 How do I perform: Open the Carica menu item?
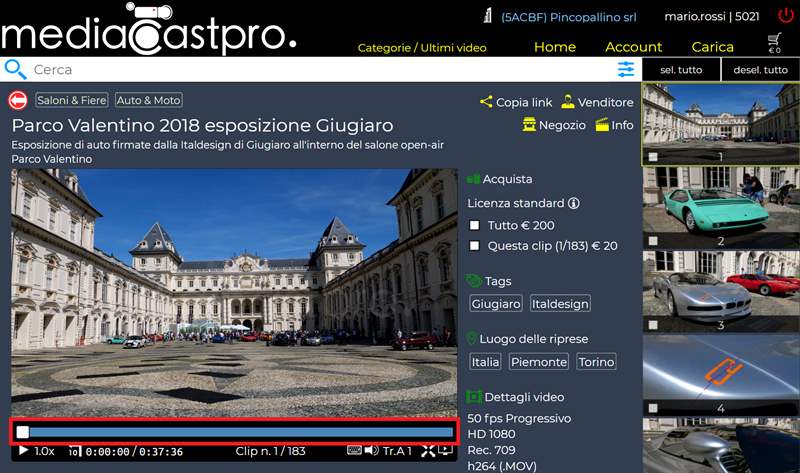click(712, 47)
